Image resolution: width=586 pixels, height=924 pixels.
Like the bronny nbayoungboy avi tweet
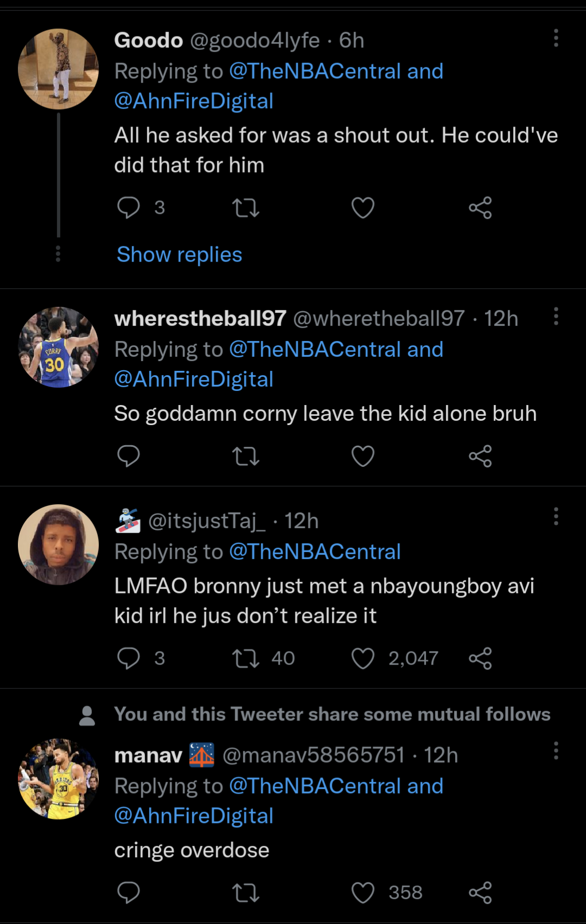pos(363,658)
